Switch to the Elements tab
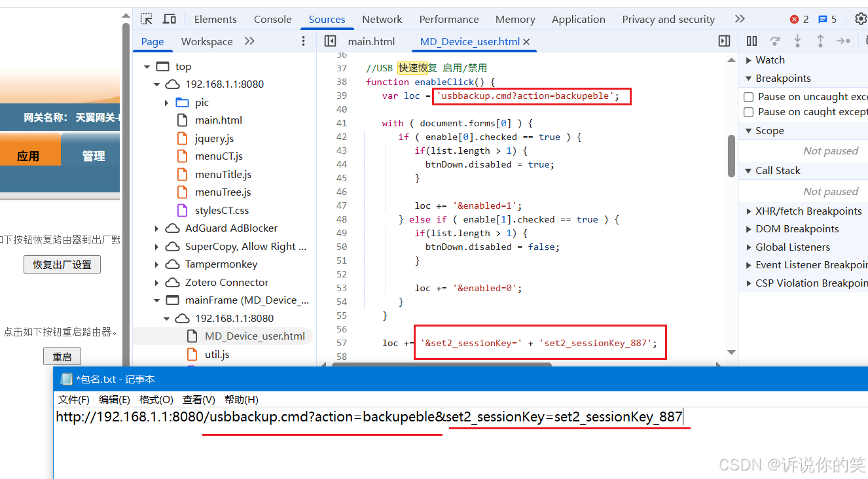This screenshot has width=868, height=479. pyautogui.click(x=215, y=19)
